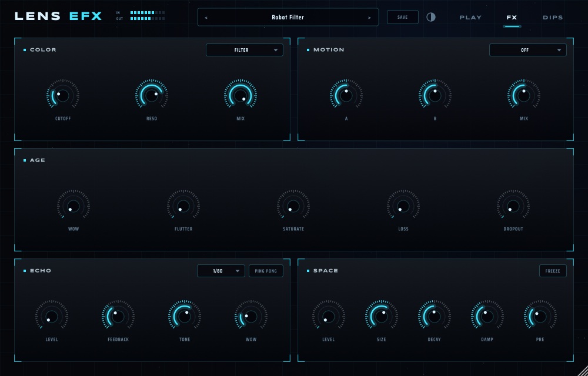This screenshot has height=376, width=588.
Task: Click the SPACE PRE knob
Action: point(540,317)
